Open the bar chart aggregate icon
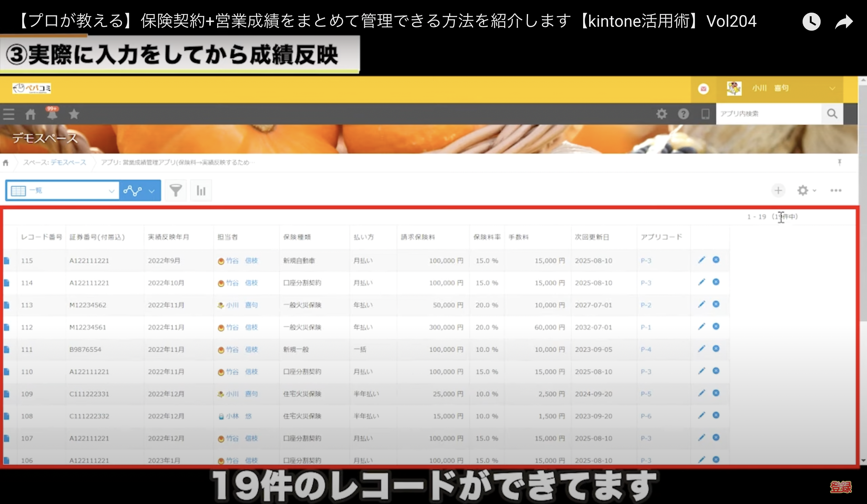Screen dimensions: 867x504 tap(201, 190)
